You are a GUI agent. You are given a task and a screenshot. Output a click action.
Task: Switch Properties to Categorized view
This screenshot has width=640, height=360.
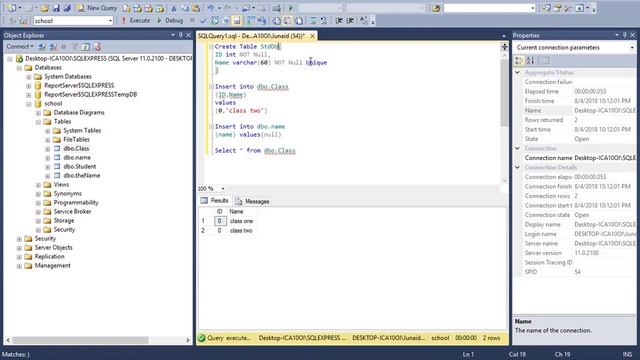519,60
